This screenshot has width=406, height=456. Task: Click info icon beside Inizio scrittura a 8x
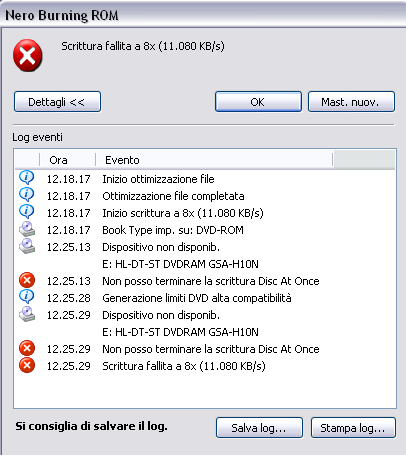point(27,212)
